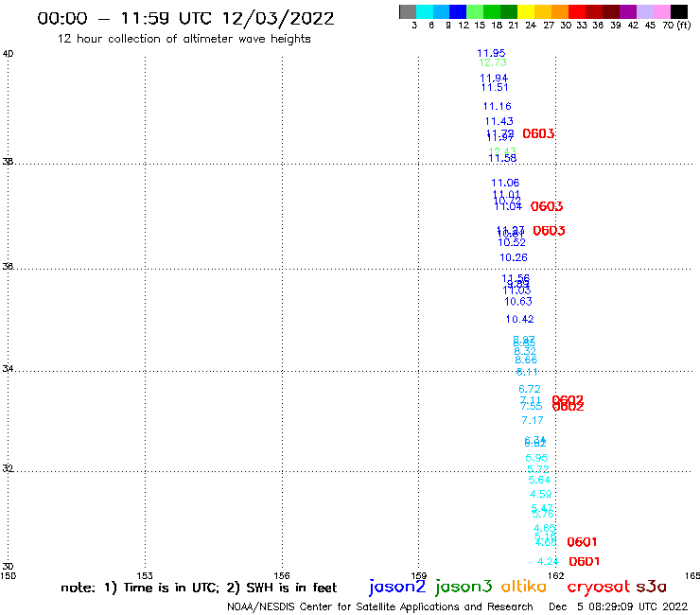Click the 4.24 wave height value

[x=548, y=561]
